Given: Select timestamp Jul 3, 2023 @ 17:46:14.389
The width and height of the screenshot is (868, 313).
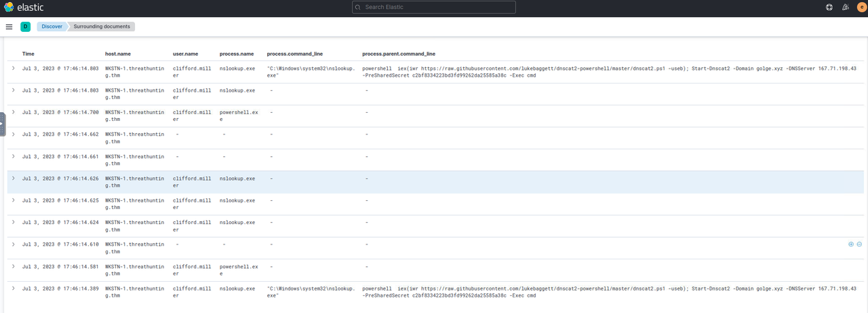Looking at the screenshot, I should (60, 289).
